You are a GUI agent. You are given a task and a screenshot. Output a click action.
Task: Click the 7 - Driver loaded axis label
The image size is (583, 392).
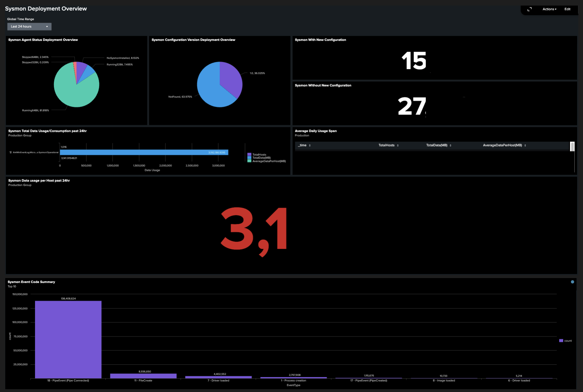coord(218,381)
